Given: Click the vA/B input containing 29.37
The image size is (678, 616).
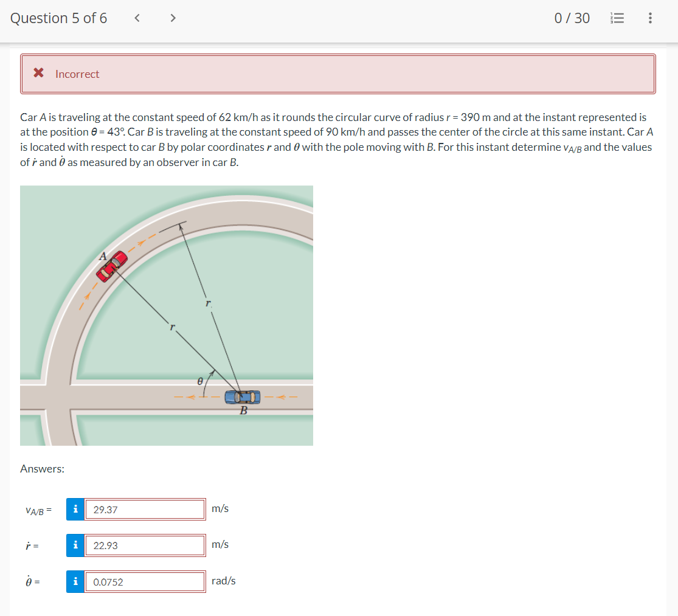Looking at the screenshot, I should click(x=145, y=509).
